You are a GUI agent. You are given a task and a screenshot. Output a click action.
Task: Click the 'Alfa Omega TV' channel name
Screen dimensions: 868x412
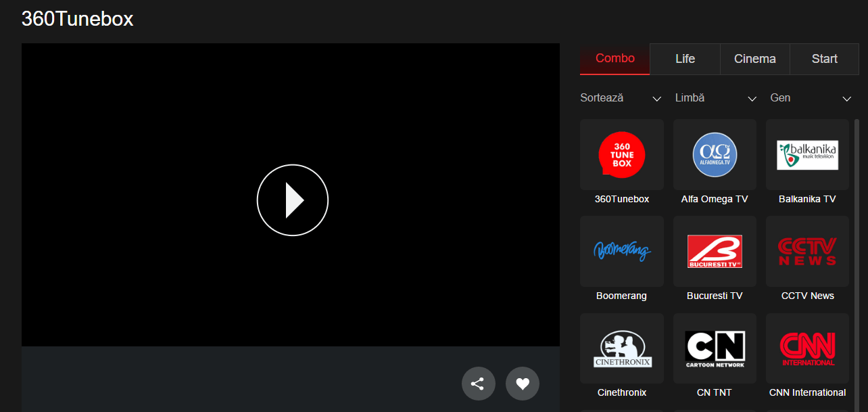[715, 199]
